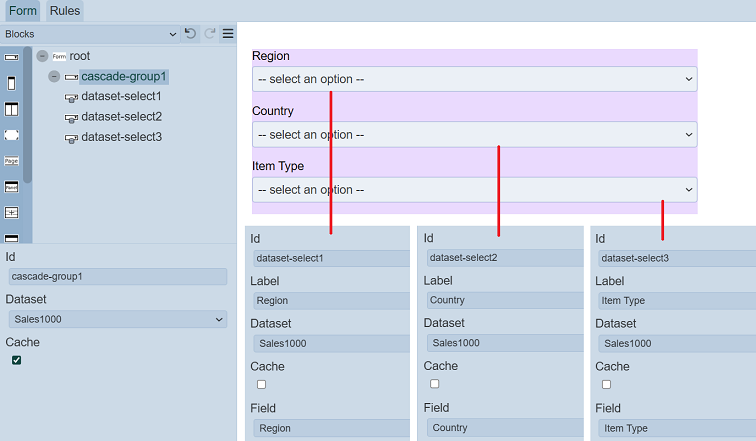Choose the Page block icon
756x441 pixels.
coord(12,160)
